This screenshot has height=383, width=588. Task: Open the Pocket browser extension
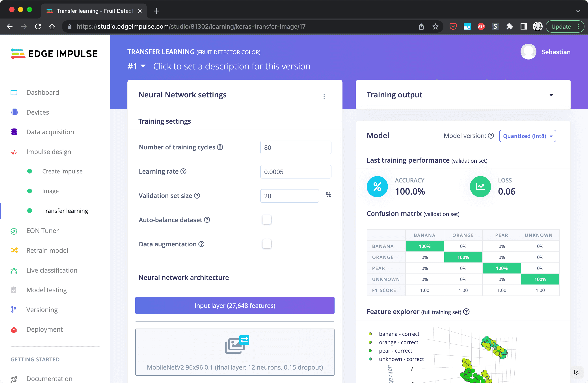453,26
